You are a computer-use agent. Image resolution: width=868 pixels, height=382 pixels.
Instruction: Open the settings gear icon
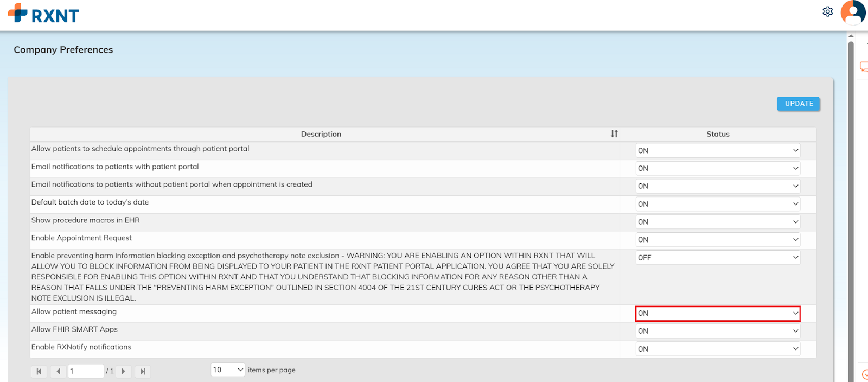click(x=827, y=11)
